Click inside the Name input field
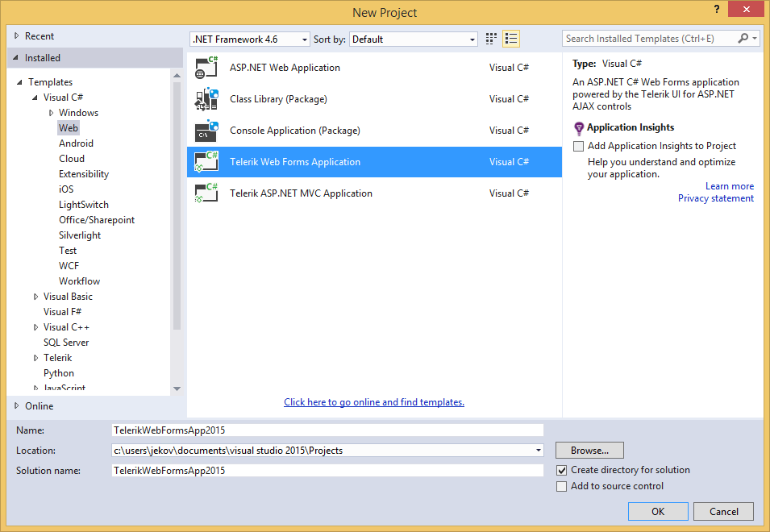This screenshot has height=532, width=770. coord(323,430)
